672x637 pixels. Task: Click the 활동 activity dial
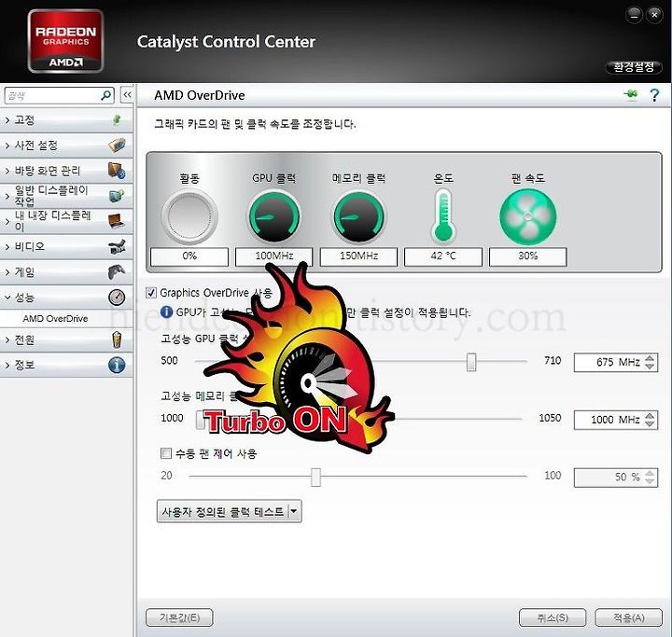click(189, 217)
